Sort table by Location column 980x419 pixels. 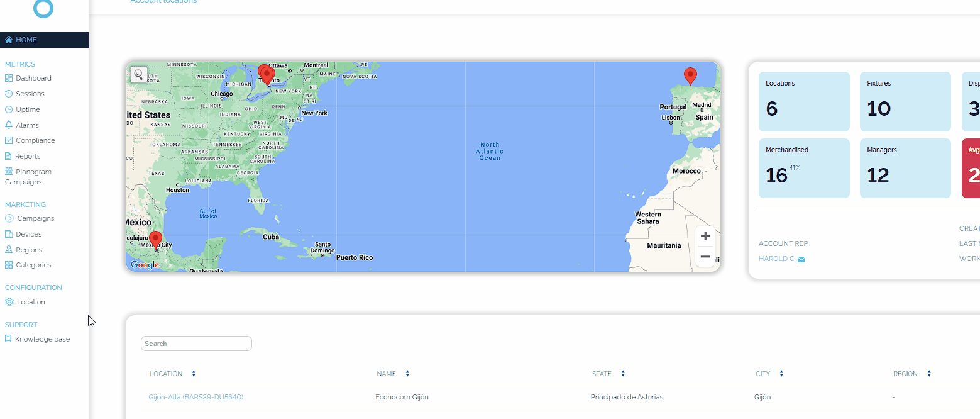194,374
